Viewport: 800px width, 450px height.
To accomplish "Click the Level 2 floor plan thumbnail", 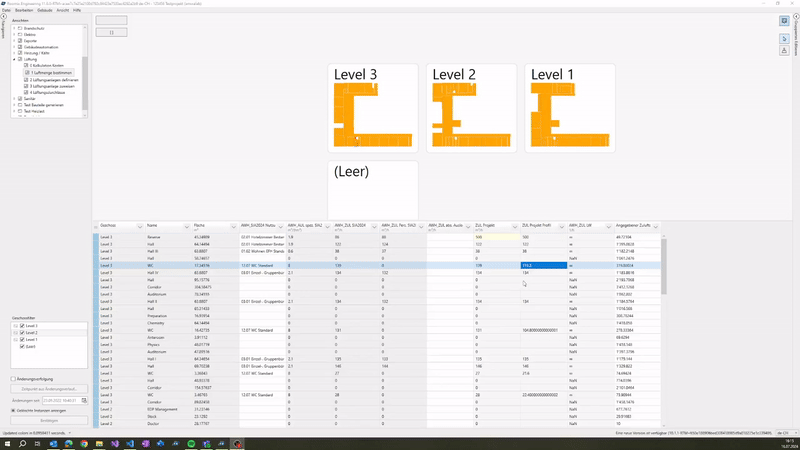I will [x=470, y=108].
